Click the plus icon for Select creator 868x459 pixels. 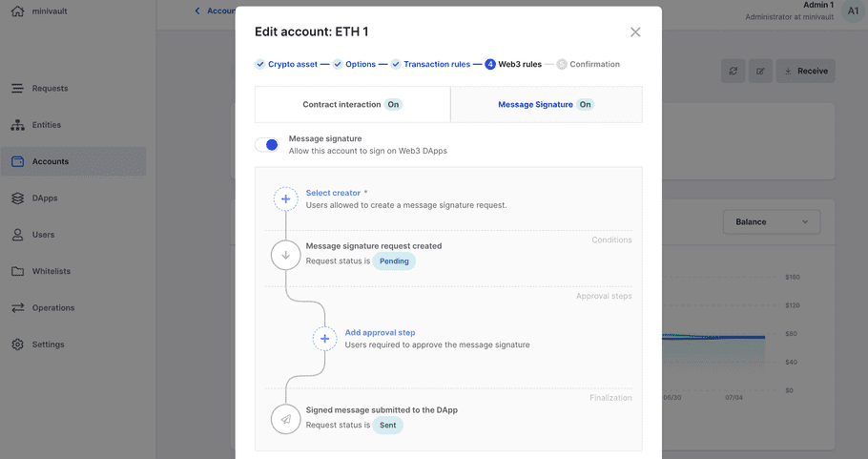click(x=285, y=198)
